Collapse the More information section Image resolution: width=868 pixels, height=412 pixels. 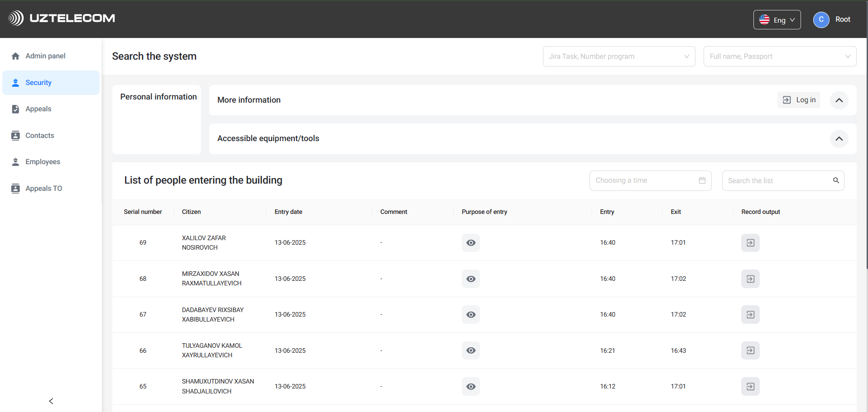pos(839,100)
